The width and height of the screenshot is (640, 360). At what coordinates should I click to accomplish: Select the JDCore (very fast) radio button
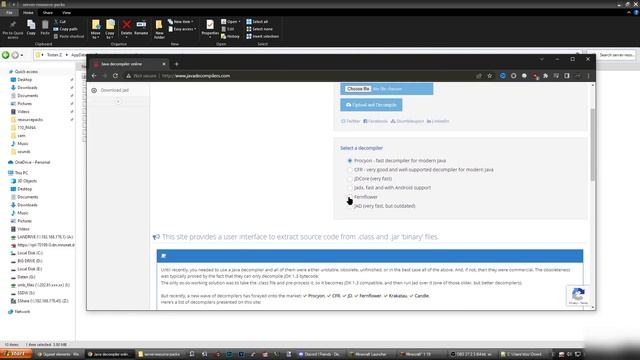point(350,179)
